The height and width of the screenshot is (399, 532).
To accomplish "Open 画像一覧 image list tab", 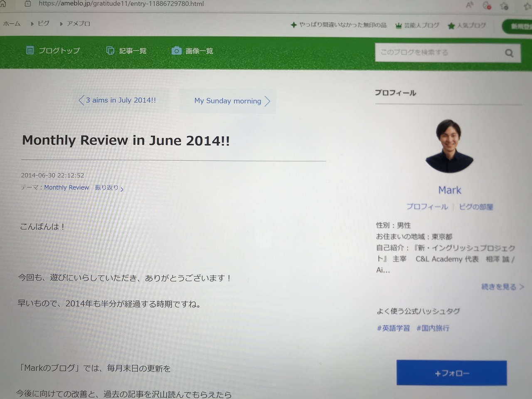I will click(x=192, y=51).
